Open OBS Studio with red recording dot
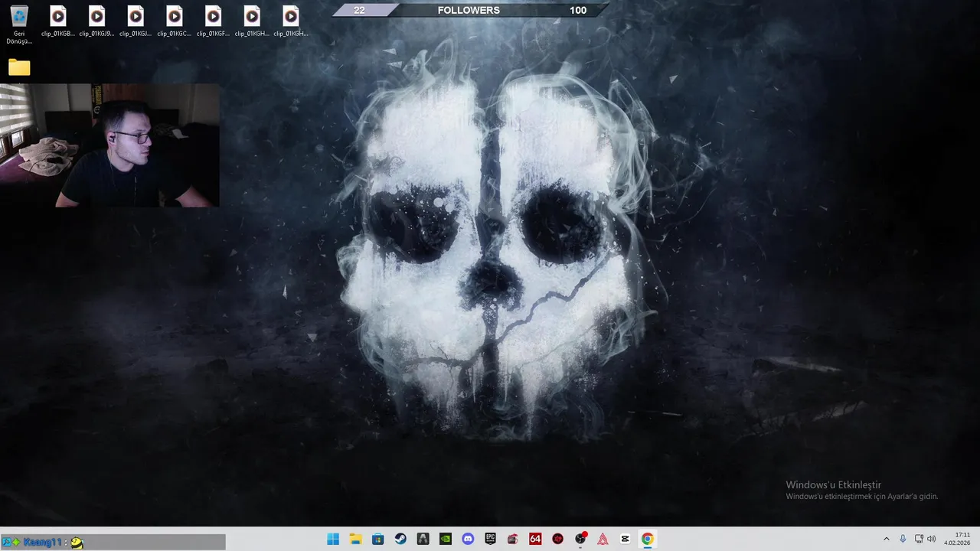This screenshot has width=980, height=551. [x=580, y=539]
